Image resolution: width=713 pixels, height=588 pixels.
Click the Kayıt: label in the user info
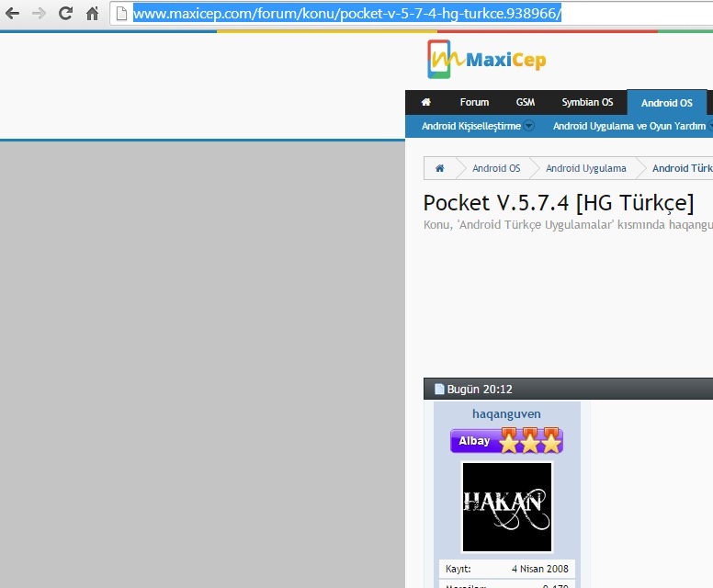(x=458, y=569)
